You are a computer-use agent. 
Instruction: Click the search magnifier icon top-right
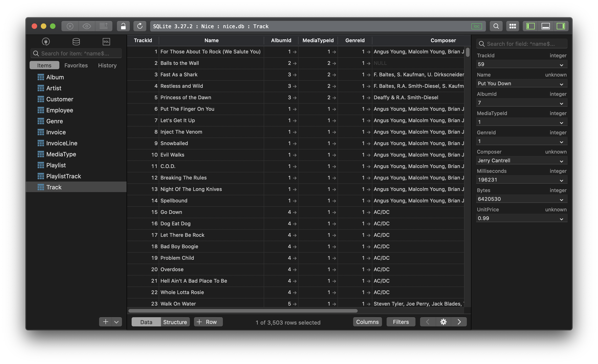[x=496, y=26]
